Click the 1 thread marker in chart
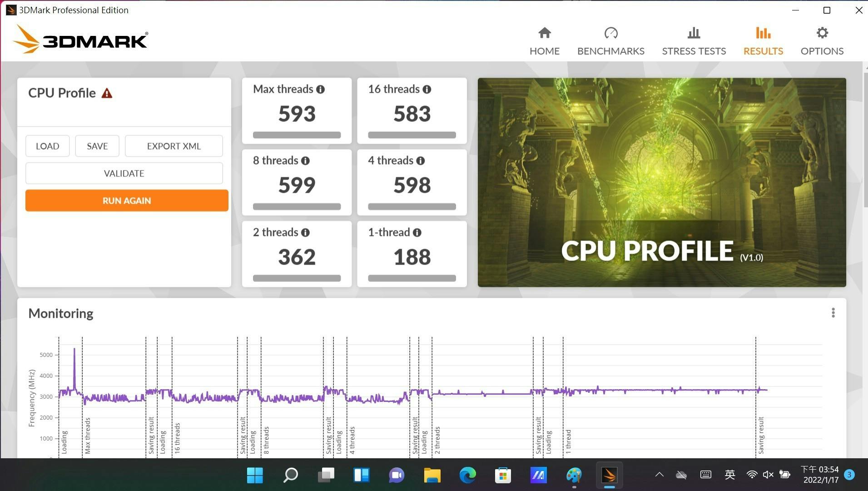868x491 pixels. (x=568, y=441)
